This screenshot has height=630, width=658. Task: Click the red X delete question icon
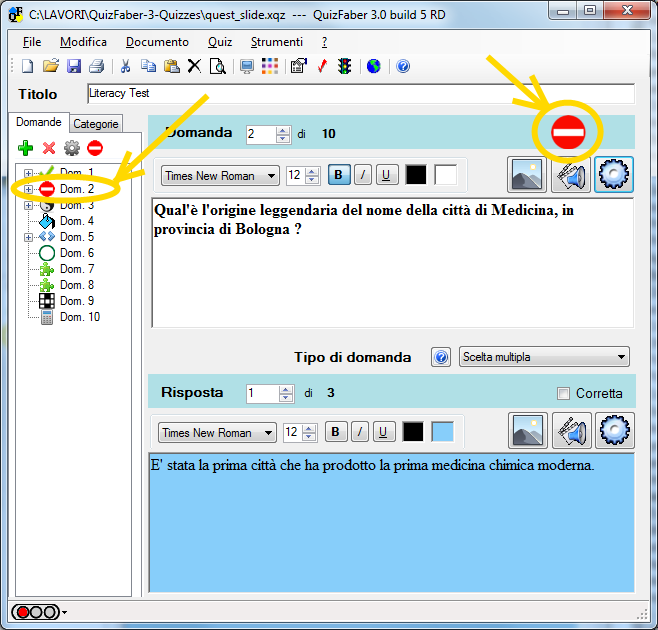[48, 148]
